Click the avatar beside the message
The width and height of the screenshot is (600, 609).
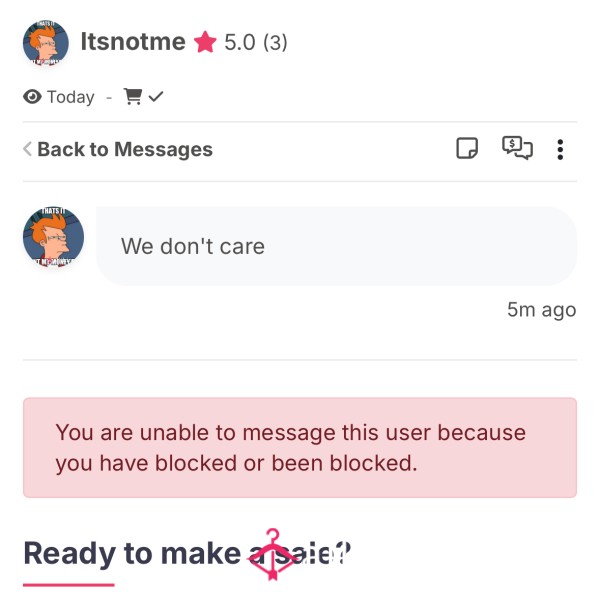pos(54,237)
